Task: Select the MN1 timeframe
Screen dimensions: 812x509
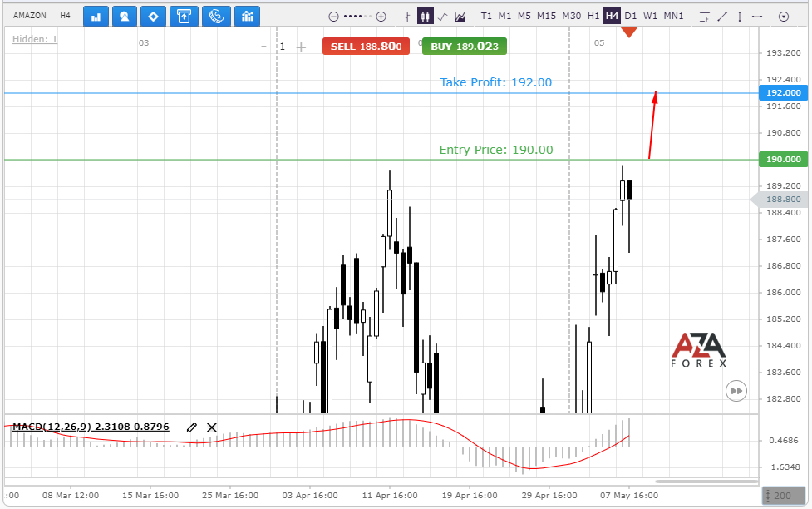Action: click(x=673, y=16)
